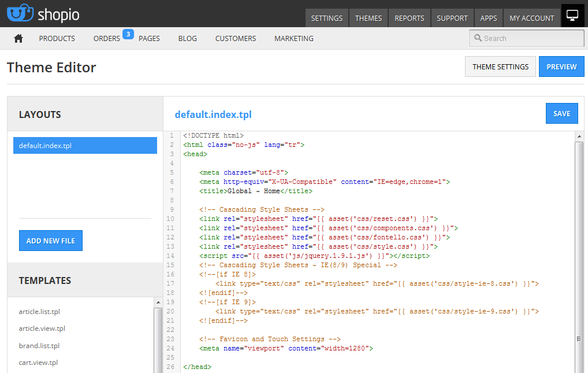Click ADD NEW FILE button
Viewport: 588px width, 373px height.
pyautogui.click(x=51, y=241)
